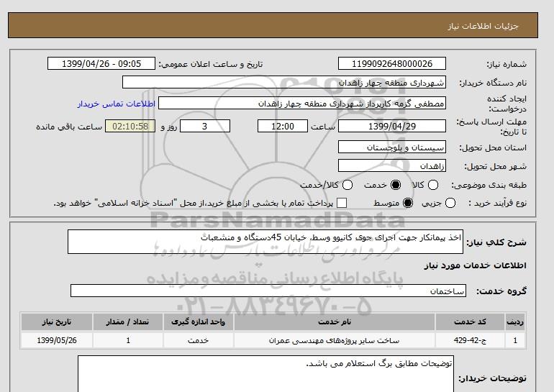Select the کالا radio button
The width and height of the screenshot is (554, 392).
coord(433,185)
